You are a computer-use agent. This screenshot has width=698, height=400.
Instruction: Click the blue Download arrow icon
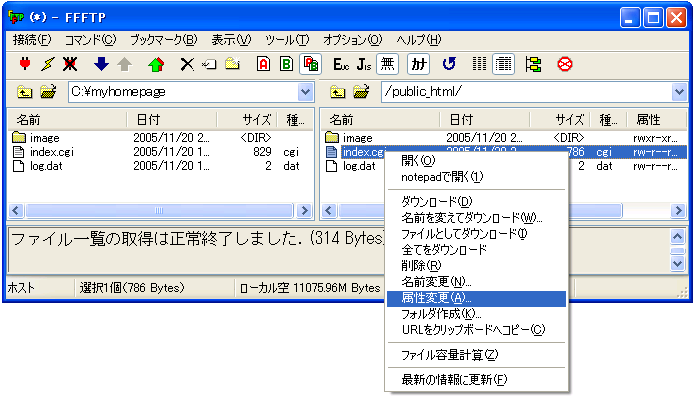[x=101, y=64]
